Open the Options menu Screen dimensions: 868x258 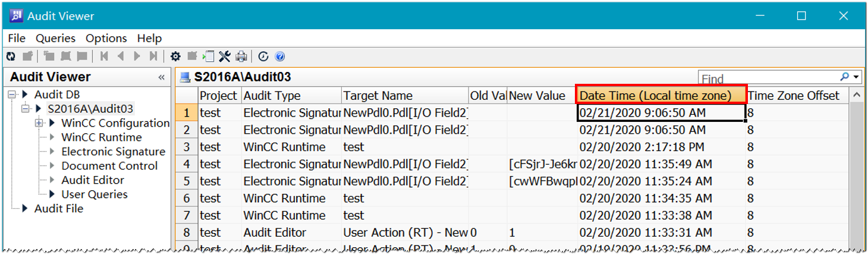106,38
